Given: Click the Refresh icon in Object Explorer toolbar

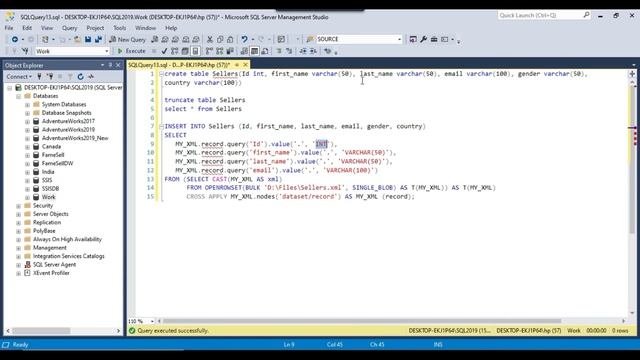Looking at the screenshot, I should (x=80, y=76).
